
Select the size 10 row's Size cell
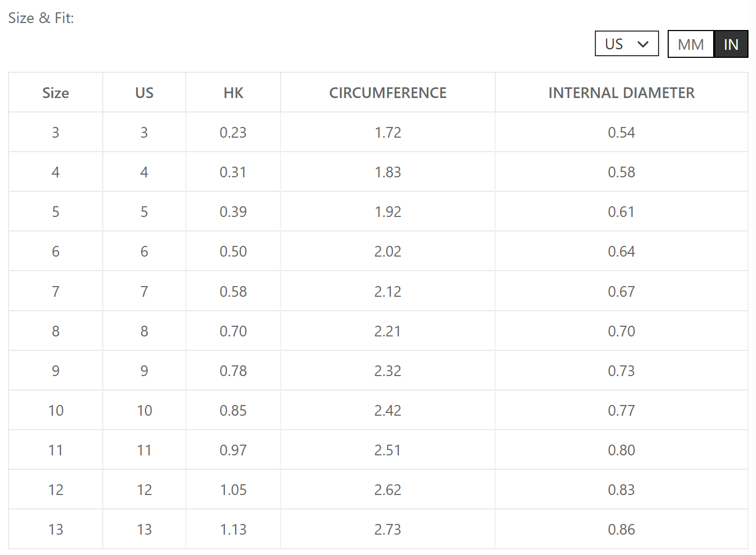[x=56, y=410]
